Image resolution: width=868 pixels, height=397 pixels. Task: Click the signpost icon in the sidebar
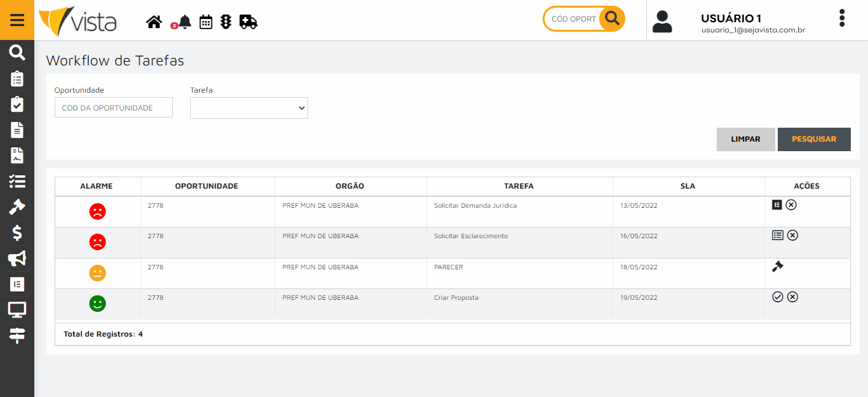tap(17, 335)
